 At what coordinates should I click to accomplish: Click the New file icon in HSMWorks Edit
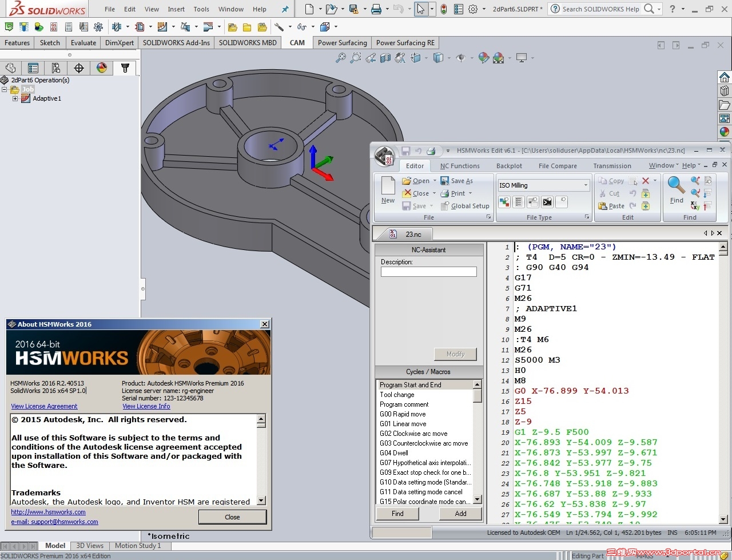388,190
